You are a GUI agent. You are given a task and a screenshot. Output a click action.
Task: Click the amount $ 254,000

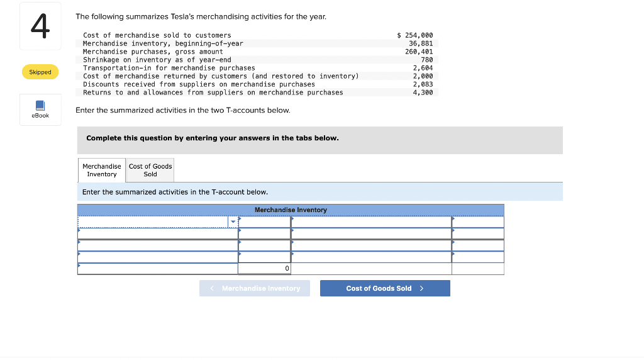(x=415, y=35)
